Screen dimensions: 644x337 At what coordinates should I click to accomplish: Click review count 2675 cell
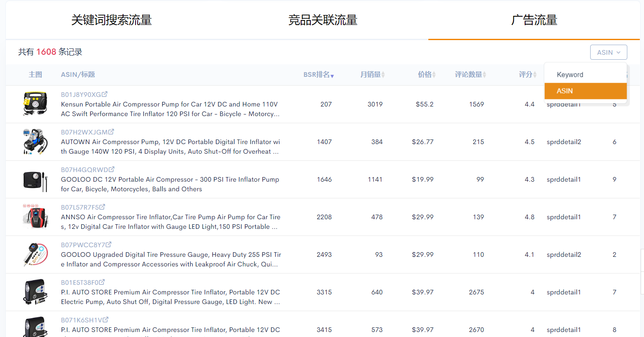pos(476,292)
